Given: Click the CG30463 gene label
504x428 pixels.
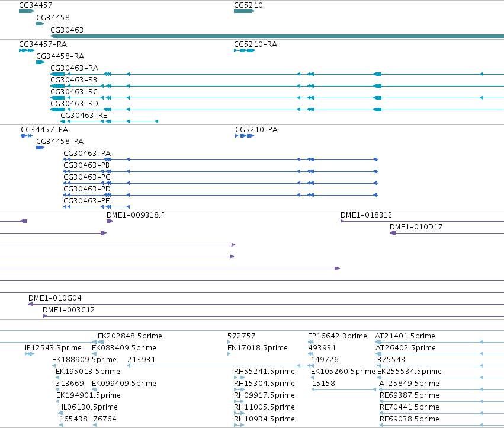Looking at the screenshot, I should pyautogui.click(x=67, y=30).
